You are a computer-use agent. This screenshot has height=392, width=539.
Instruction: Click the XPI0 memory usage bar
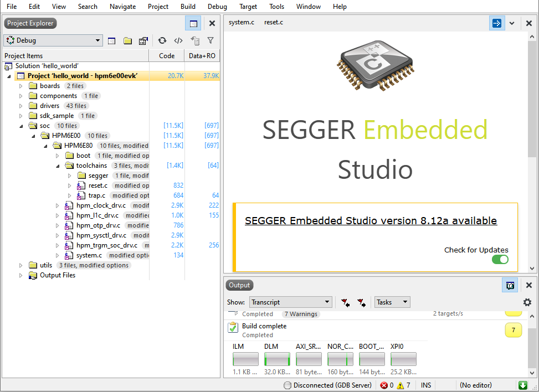403,359
